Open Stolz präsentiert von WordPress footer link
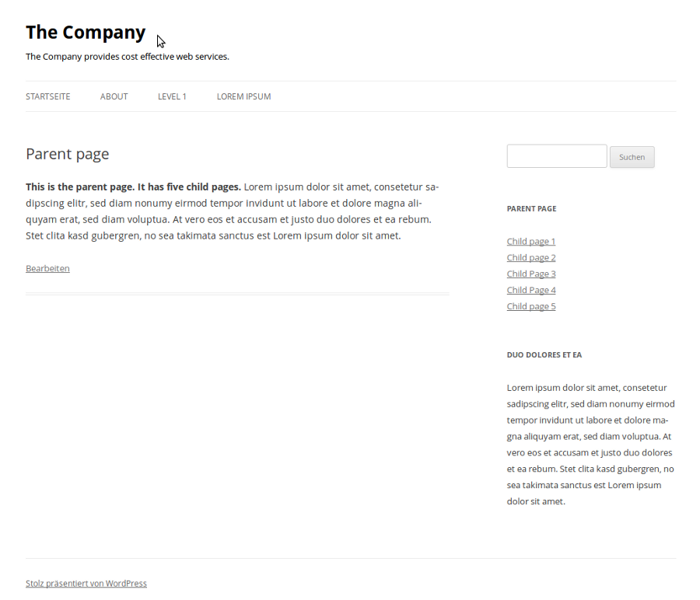The height and width of the screenshot is (600, 700). [x=86, y=584]
